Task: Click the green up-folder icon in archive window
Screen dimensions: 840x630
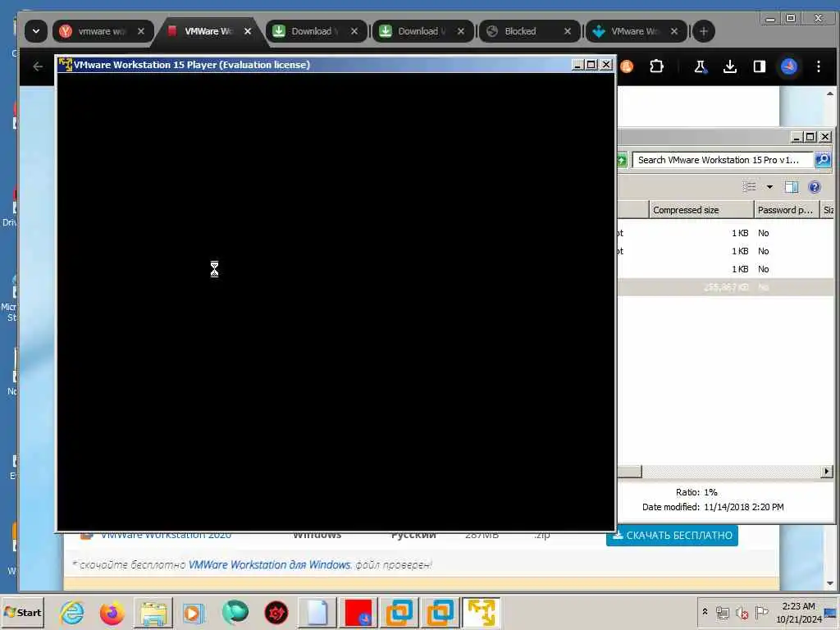Action: pyautogui.click(x=622, y=160)
